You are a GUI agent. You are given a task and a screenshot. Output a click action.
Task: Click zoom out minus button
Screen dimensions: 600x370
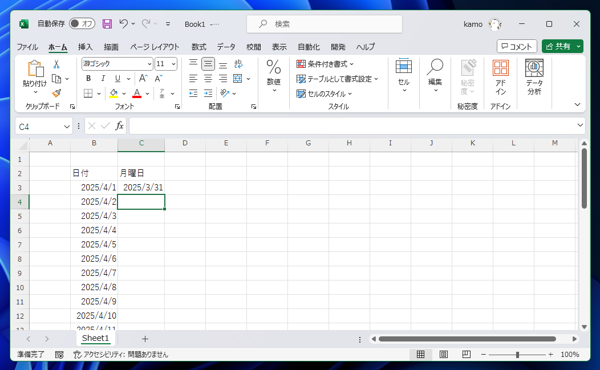pos(483,355)
